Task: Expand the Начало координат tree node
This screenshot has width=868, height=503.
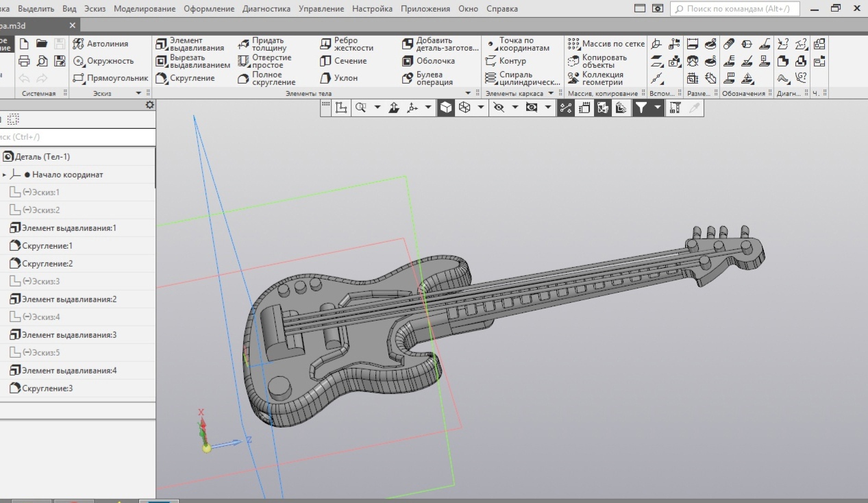Action: tap(5, 175)
